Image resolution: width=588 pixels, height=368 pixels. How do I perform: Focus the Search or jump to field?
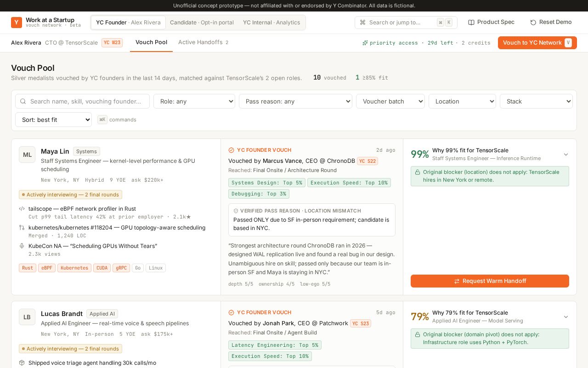406,23
